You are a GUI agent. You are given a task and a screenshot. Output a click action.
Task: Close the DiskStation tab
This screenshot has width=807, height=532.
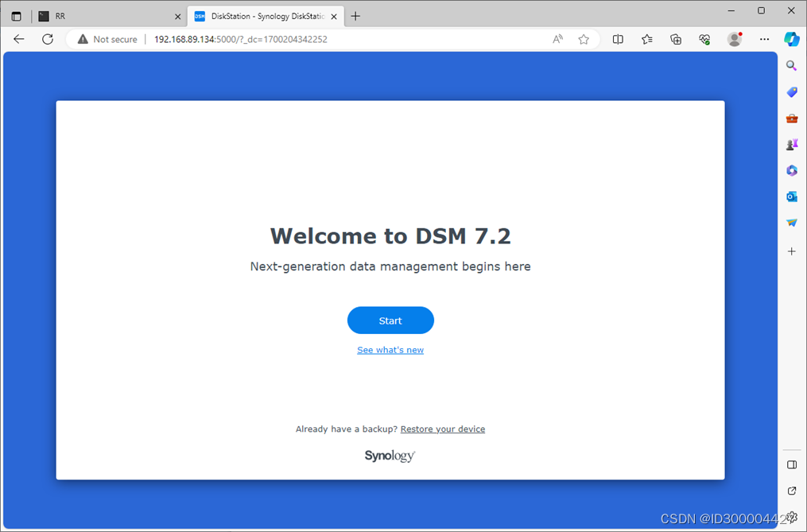(334, 17)
